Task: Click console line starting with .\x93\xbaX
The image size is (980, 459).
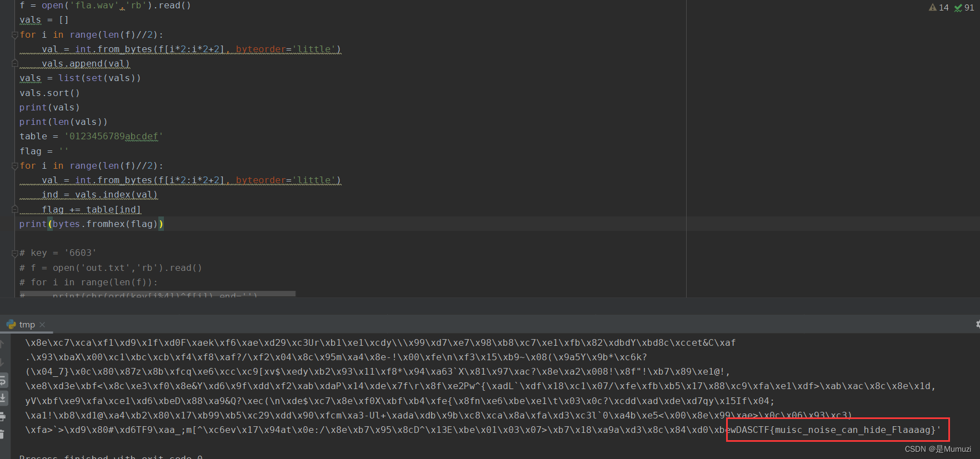Action: (336, 357)
